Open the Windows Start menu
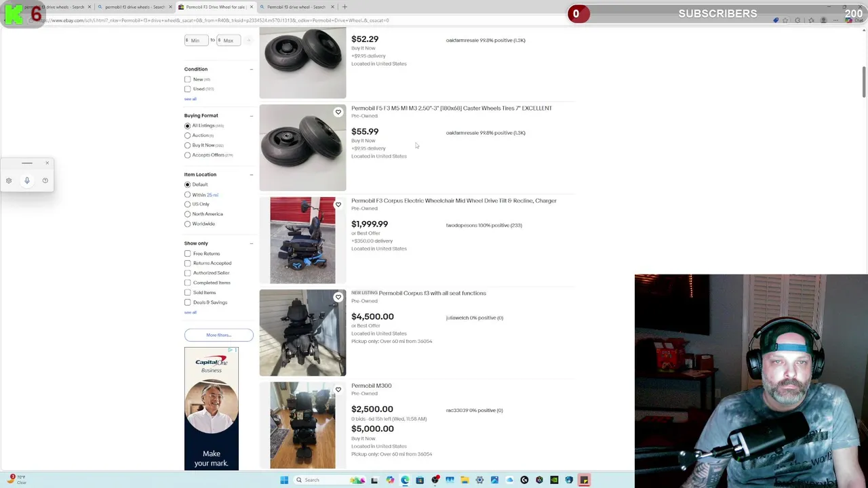This screenshot has height=488, width=868. tap(284, 480)
